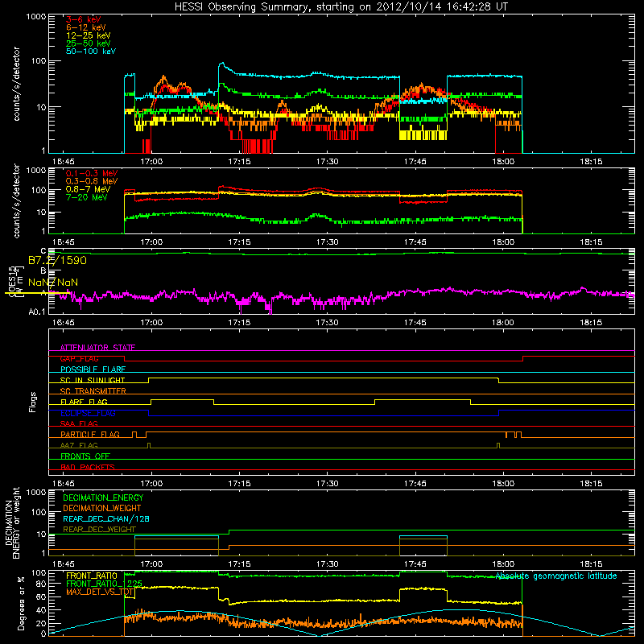Select the REAR_DEC_WEIGHT legend label
This screenshot has width=644, height=644.
pyautogui.click(x=99, y=530)
